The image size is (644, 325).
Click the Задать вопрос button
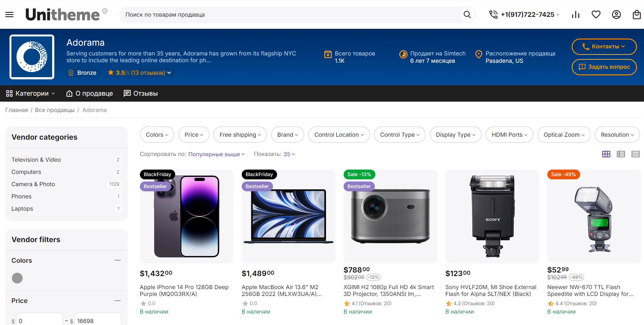(604, 67)
